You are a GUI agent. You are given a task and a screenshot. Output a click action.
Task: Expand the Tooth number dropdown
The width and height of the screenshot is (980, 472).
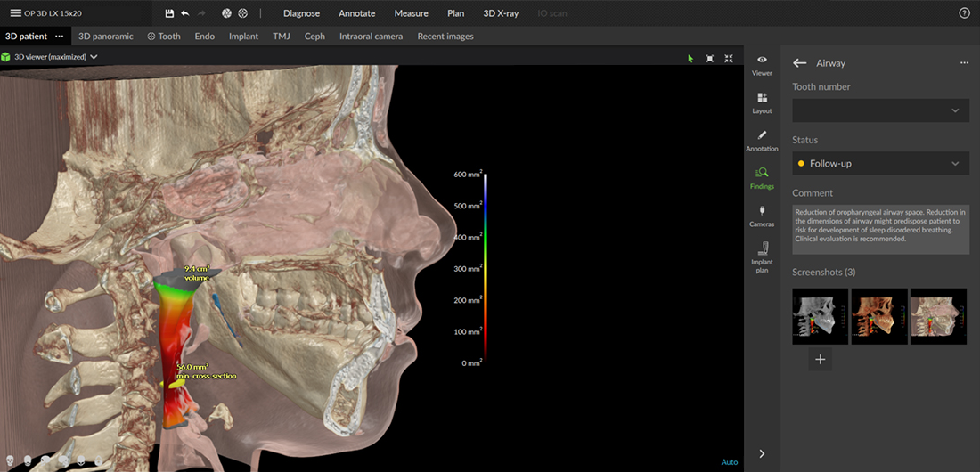tap(880, 110)
